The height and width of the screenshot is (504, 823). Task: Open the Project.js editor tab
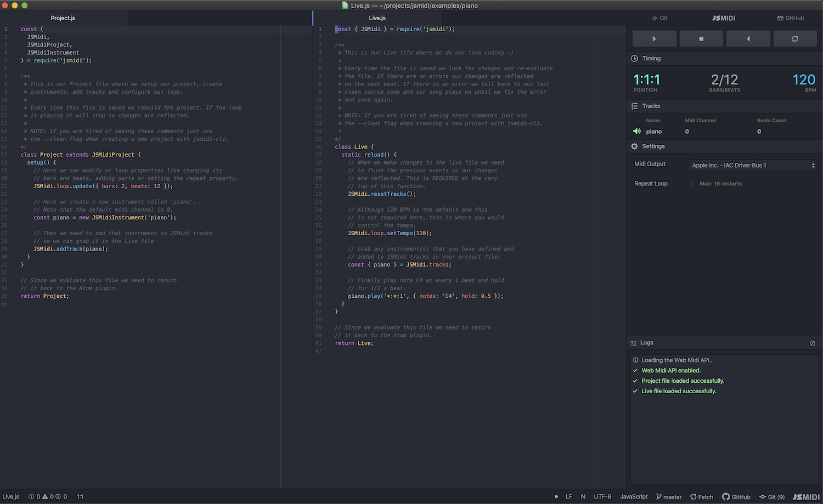click(63, 18)
